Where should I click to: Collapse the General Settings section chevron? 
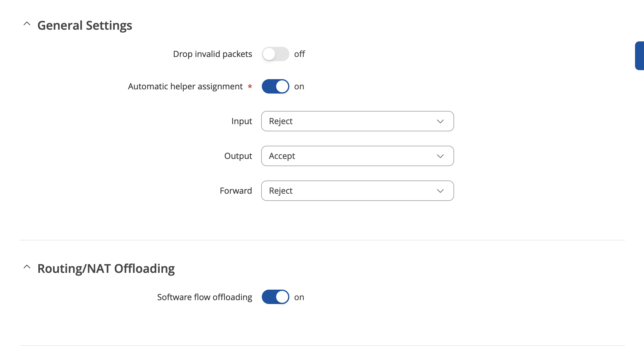(x=27, y=24)
